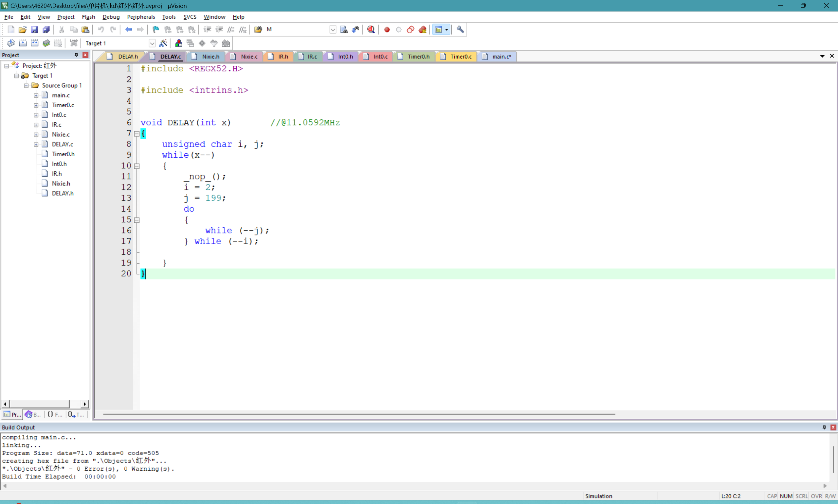This screenshot has width=838, height=504.
Task: Pin the Project panel
Action: (76, 55)
